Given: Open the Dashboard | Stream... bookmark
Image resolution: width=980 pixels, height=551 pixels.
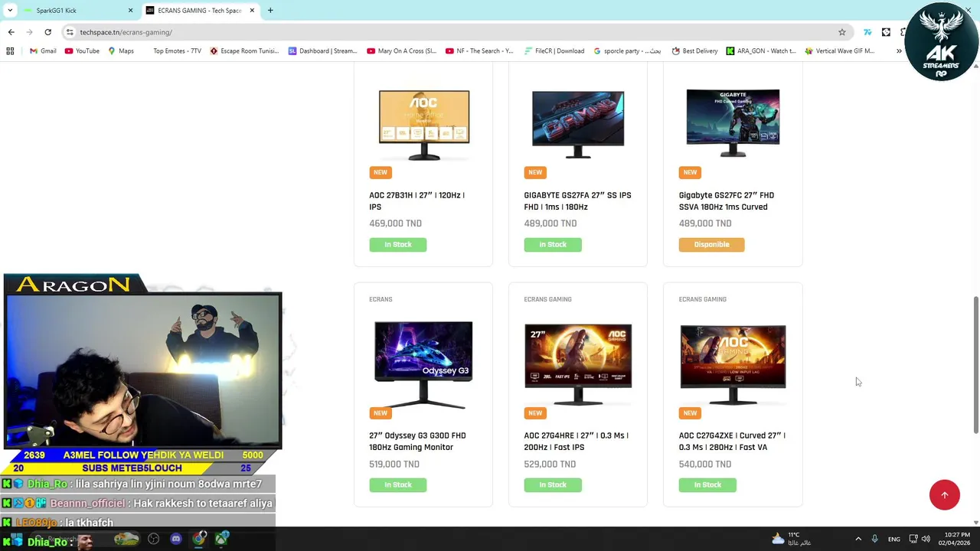Looking at the screenshot, I should [322, 51].
